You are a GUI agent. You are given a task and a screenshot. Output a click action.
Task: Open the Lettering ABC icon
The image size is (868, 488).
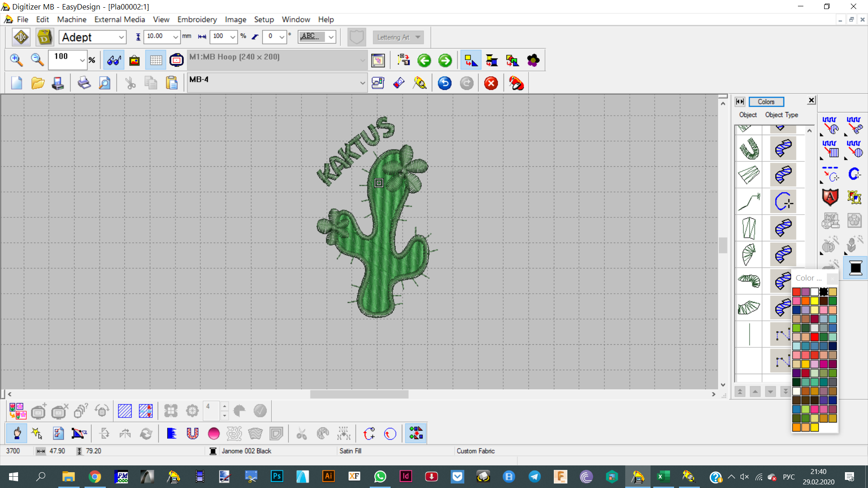pyautogui.click(x=21, y=37)
